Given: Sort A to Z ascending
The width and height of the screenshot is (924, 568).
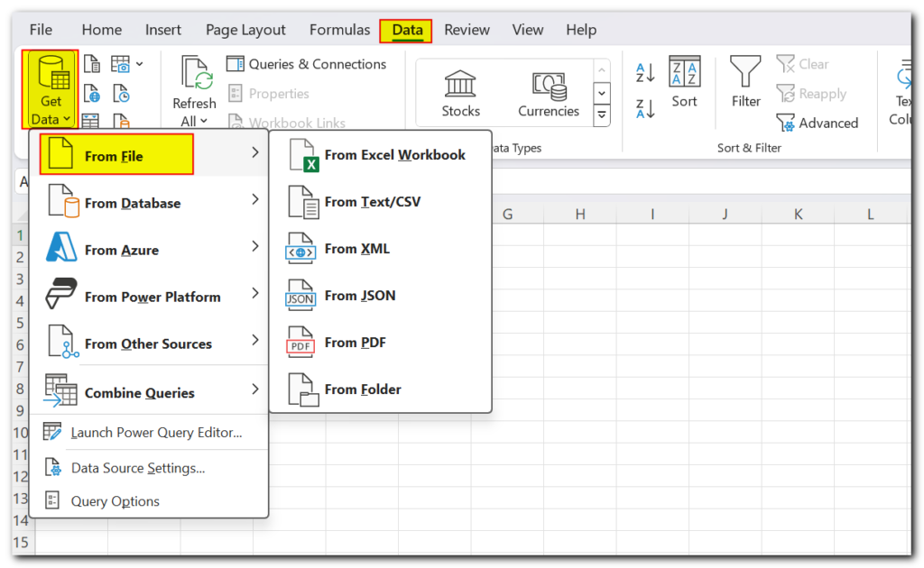Looking at the screenshot, I should (x=645, y=73).
